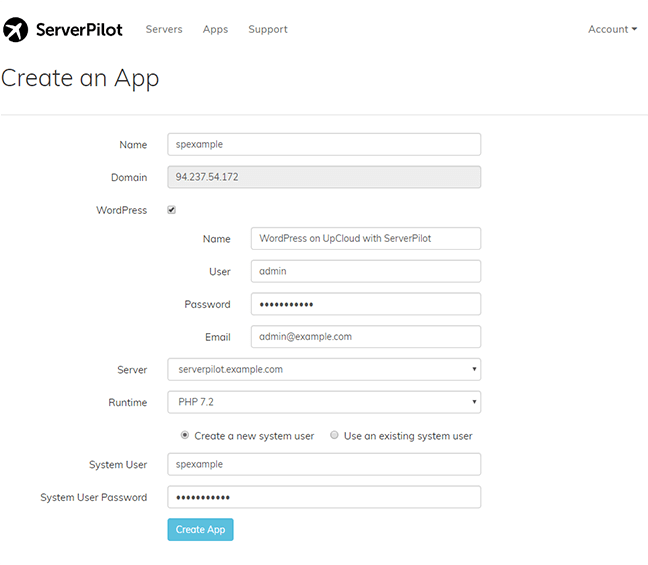Click the ServerPilot airplane logo icon
Screen dimensions: 648x565
point(16,30)
